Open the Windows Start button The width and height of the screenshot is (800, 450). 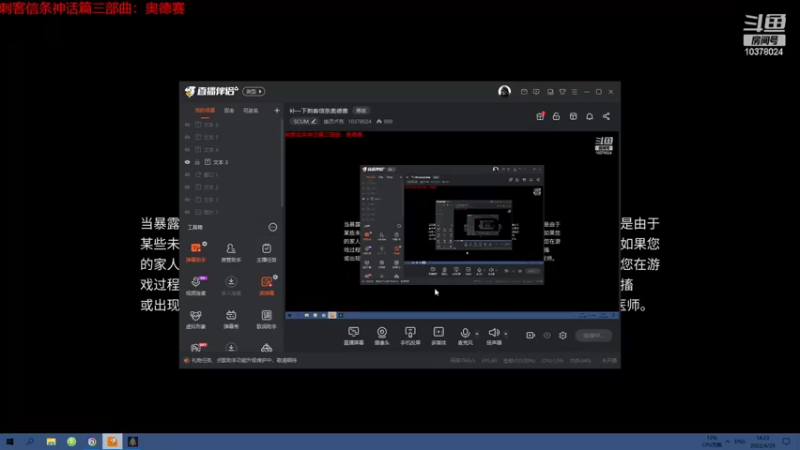[10, 441]
